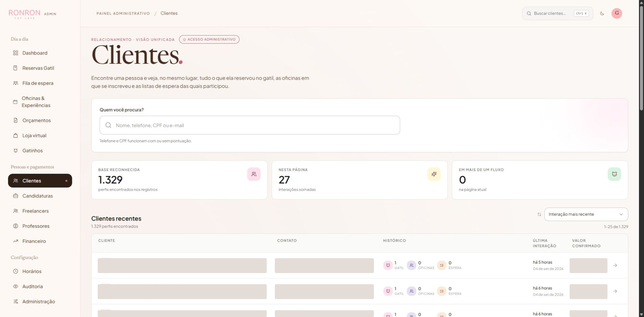Open the user avatar 'G' menu
The height and width of the screenshot is (317, 644).
click(617, 13)
